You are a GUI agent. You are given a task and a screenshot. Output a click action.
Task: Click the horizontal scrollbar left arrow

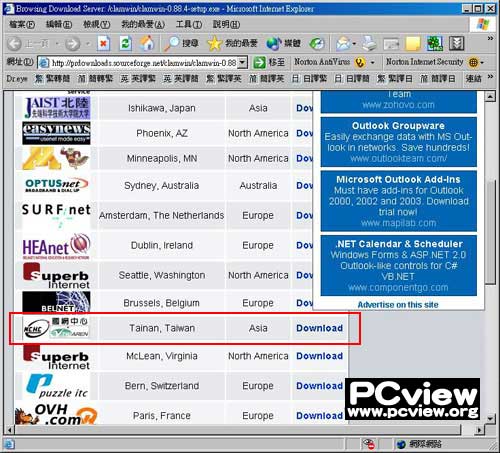click(9, 430)
